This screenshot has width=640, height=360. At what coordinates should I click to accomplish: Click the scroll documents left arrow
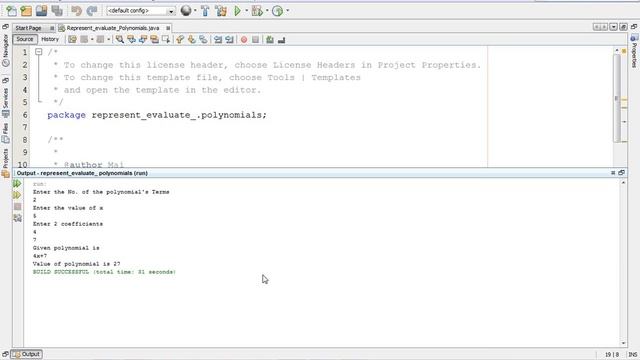coord(596,27)
